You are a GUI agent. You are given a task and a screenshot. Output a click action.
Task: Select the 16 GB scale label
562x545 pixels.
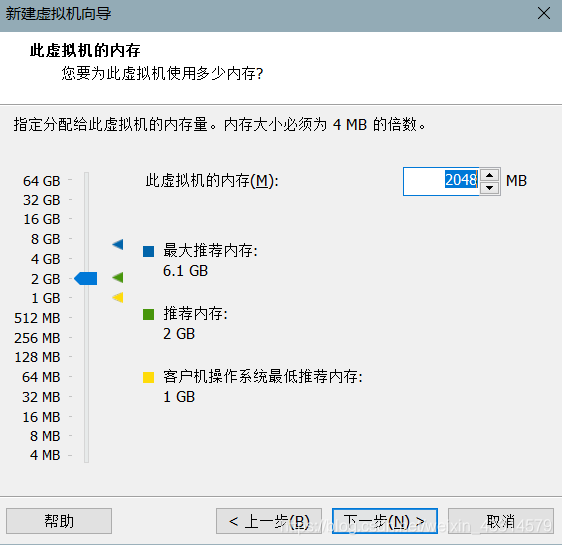(42, 219)
